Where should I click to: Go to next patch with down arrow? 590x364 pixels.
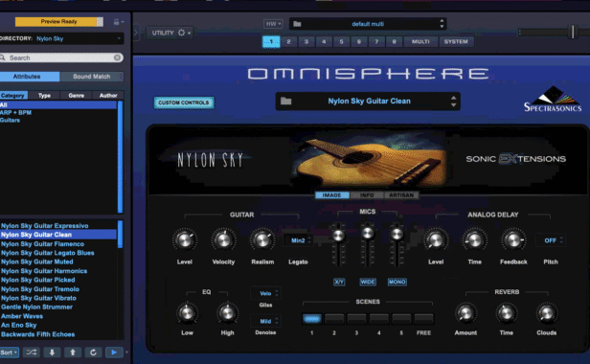[52, 353]
